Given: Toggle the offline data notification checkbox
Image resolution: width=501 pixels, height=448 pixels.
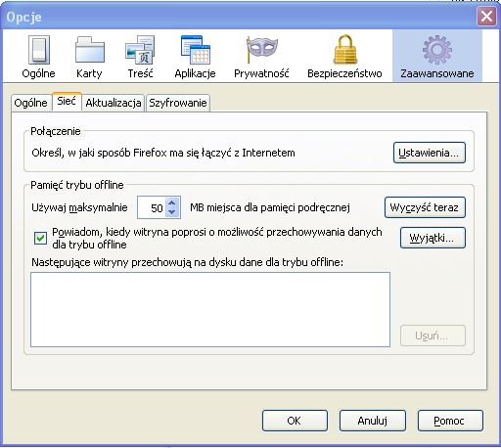Looking at the screenshot, I should pyautogui.click(x=40, y=238).
